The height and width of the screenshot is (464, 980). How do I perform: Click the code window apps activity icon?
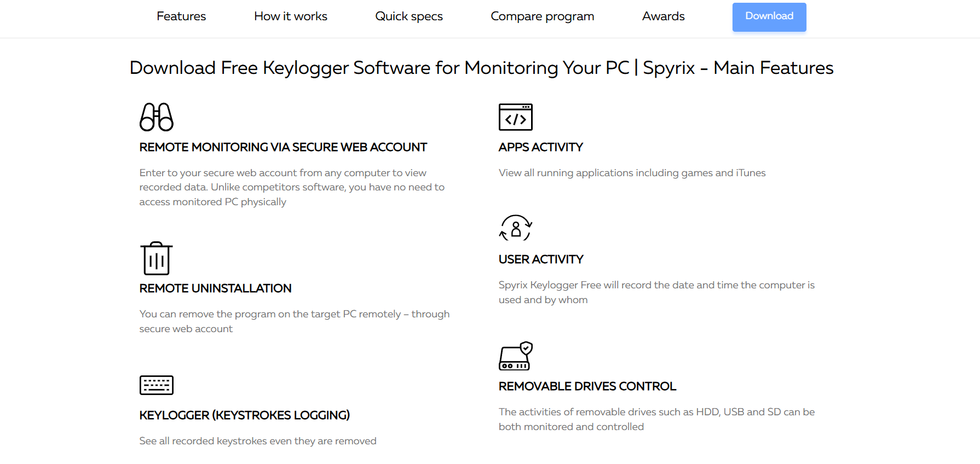click(x=516, y=117)
